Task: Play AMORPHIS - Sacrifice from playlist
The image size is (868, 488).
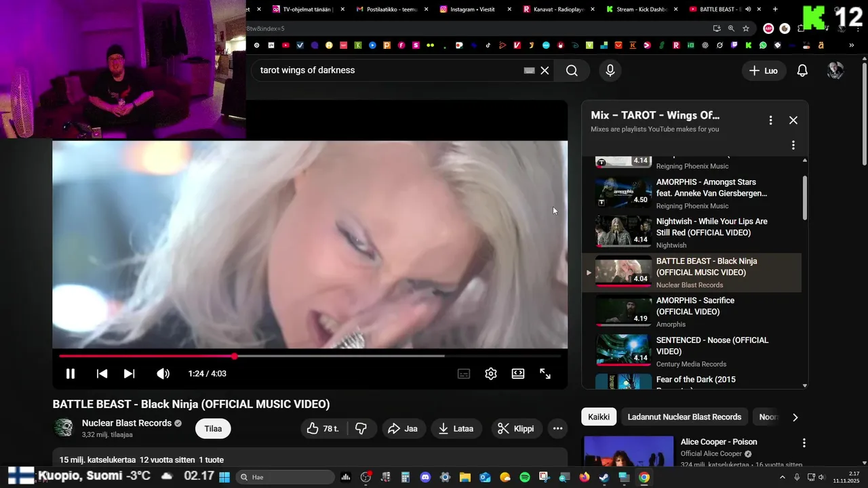Action: click(x=692, y=312)
